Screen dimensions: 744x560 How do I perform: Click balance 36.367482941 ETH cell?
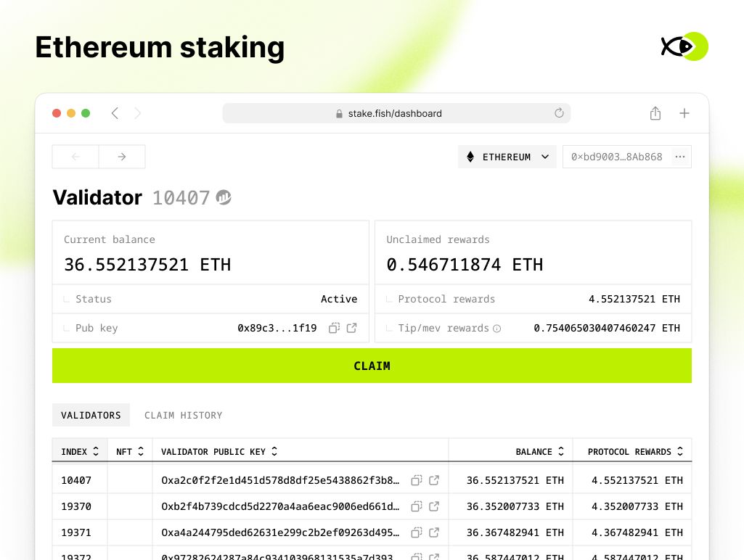click(x=515, y=532)
